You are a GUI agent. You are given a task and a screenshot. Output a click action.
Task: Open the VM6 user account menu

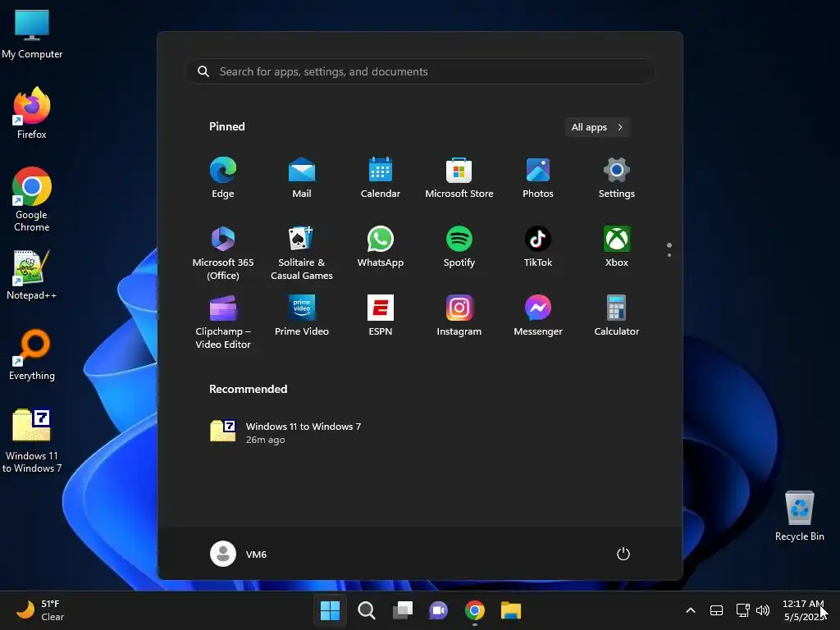click(239, 554)
